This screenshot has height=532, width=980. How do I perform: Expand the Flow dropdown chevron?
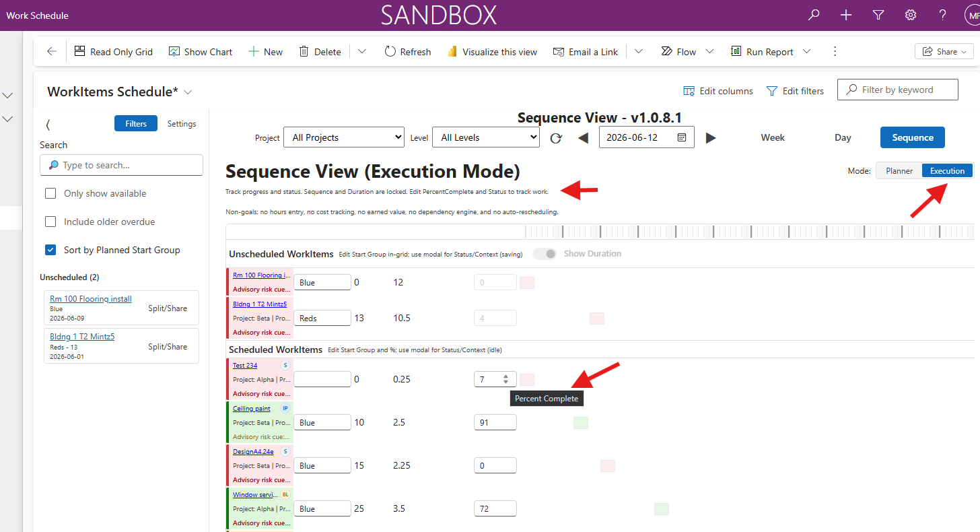coord(709,52)
